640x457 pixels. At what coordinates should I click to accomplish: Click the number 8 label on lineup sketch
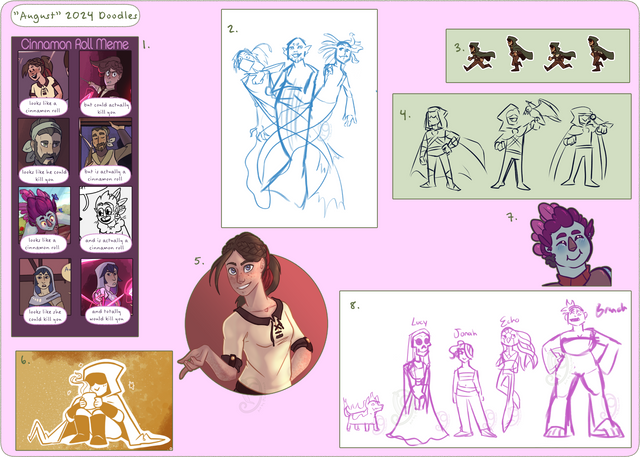pos(355,305)
